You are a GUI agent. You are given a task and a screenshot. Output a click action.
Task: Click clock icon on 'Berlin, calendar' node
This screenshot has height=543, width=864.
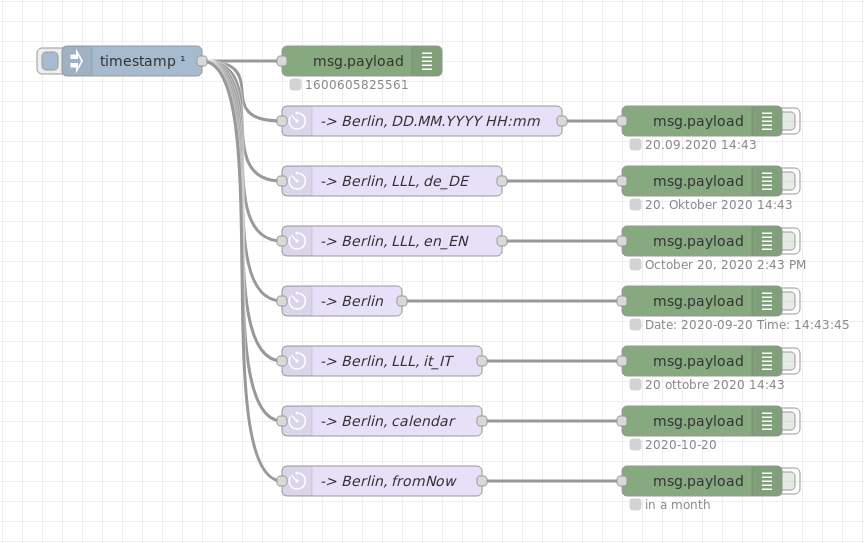coord(297,421)
